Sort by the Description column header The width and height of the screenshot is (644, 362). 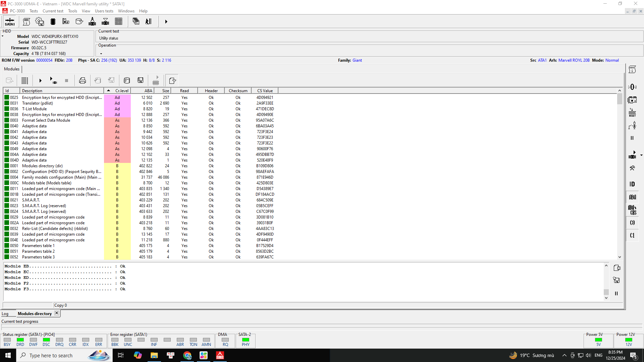(62, 91)
